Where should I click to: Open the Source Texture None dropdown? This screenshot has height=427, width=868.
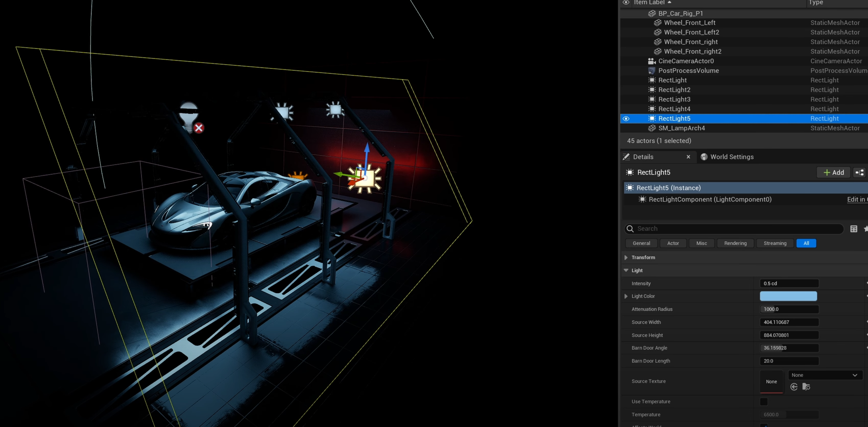tap(824, 375)
